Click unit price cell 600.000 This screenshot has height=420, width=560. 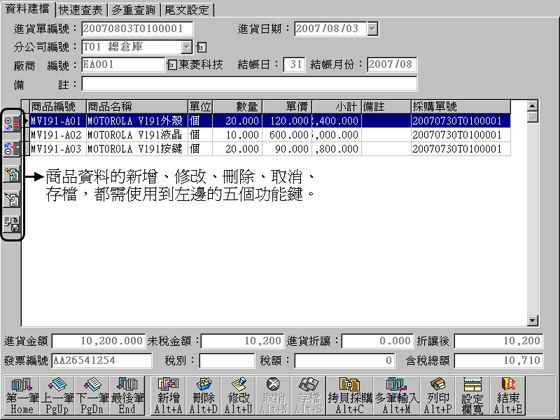pyautogui.click(x=287, y=135)
